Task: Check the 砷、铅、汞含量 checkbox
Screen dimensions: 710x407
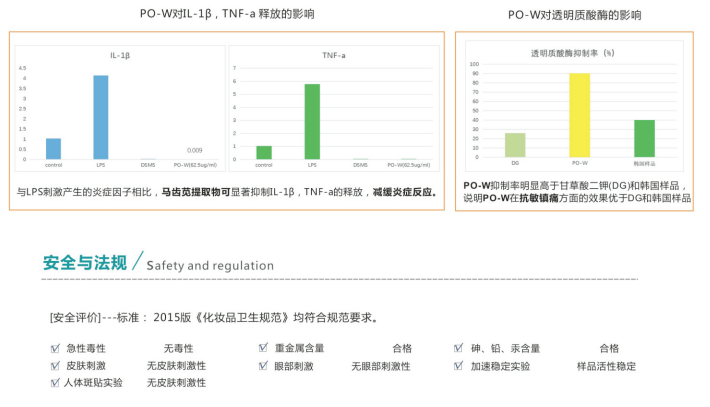Action: pyautogui.click(x=459, y=349)
